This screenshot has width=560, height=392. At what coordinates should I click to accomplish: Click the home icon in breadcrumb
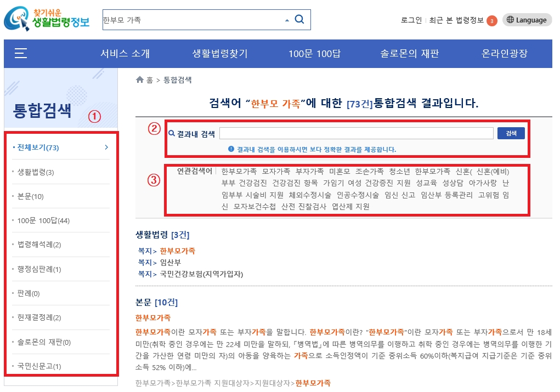(x=140, y=80)
